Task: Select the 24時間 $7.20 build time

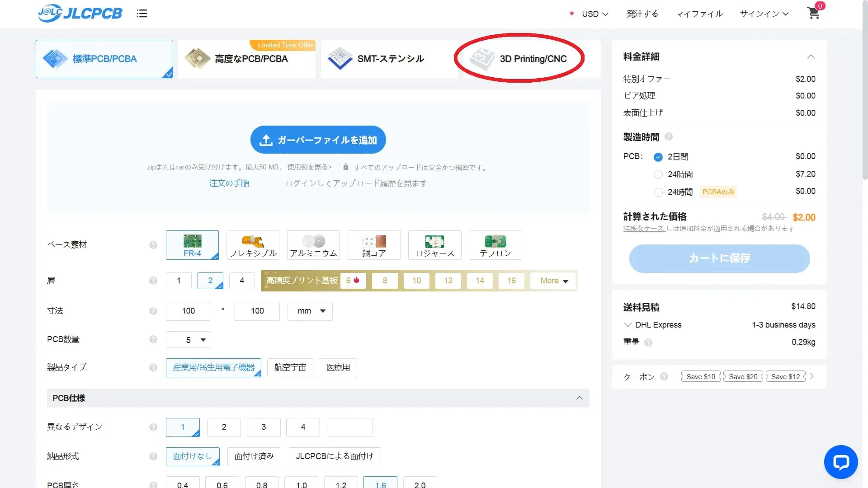Action: pos(658,174)
